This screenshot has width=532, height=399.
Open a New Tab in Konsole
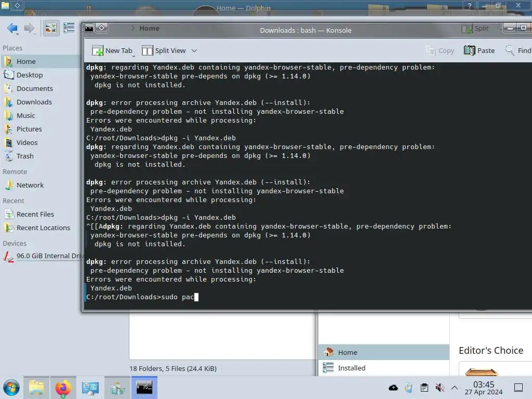[112, 50]
